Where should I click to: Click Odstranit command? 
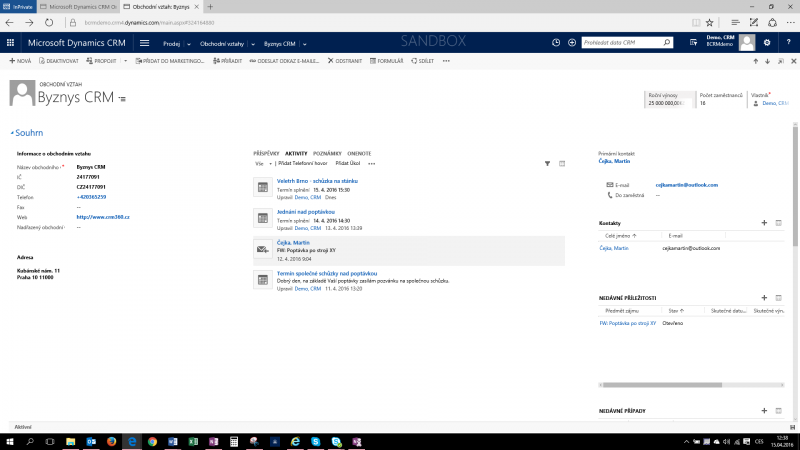click(345, 61)
